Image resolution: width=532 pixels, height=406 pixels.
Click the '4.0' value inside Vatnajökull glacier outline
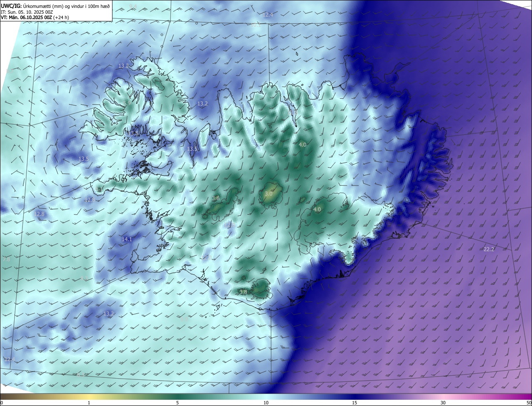[x=317, y=210]
